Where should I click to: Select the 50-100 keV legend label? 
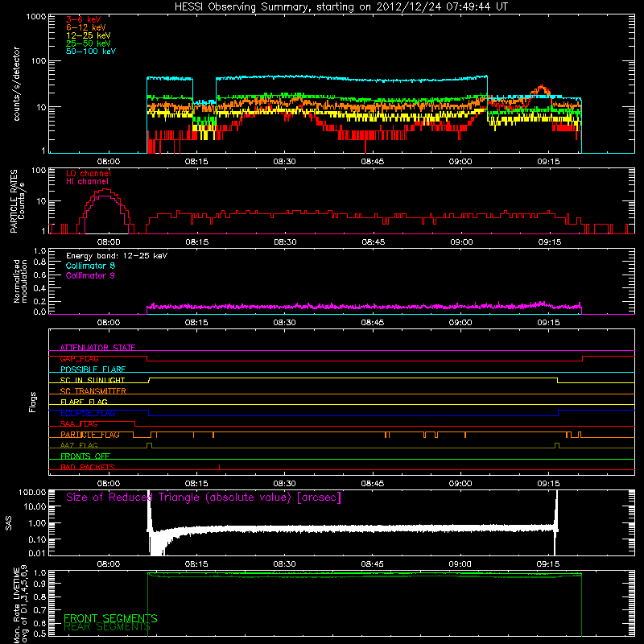91,52
